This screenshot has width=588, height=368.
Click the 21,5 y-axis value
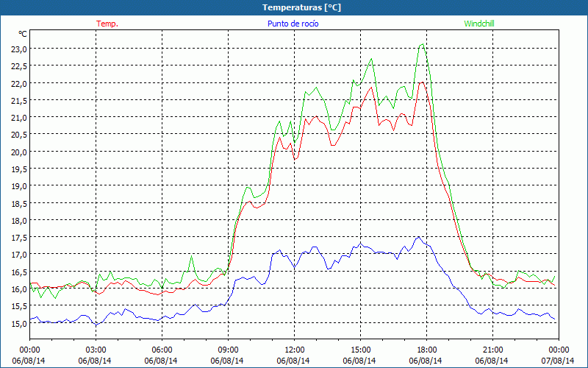click(19, 100)
